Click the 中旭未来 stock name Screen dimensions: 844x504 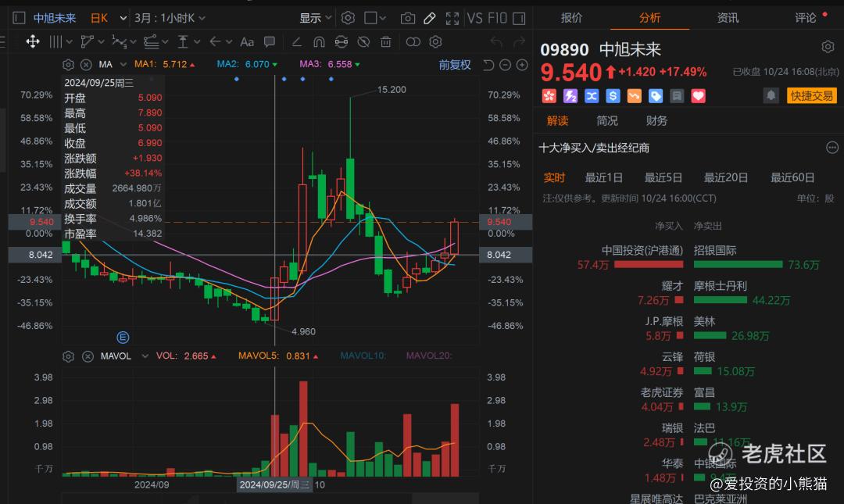point(55,18)
